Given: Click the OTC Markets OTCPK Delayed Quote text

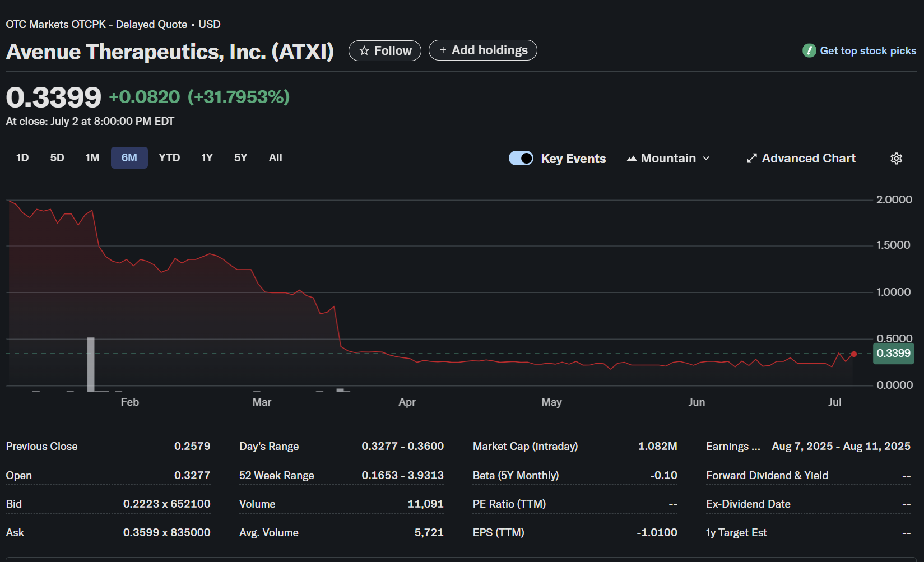Looking at the screenshot, I should tap(113, 25).
